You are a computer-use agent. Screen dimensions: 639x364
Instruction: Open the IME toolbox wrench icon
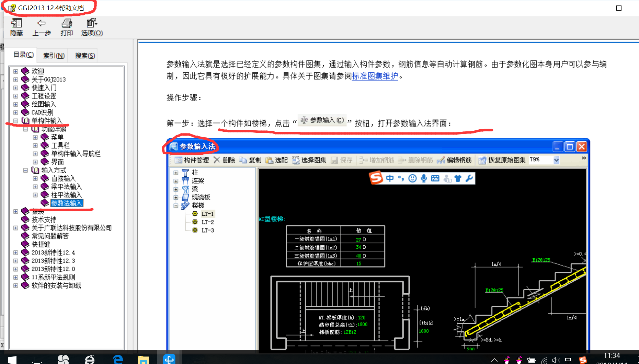click(469, 178)
